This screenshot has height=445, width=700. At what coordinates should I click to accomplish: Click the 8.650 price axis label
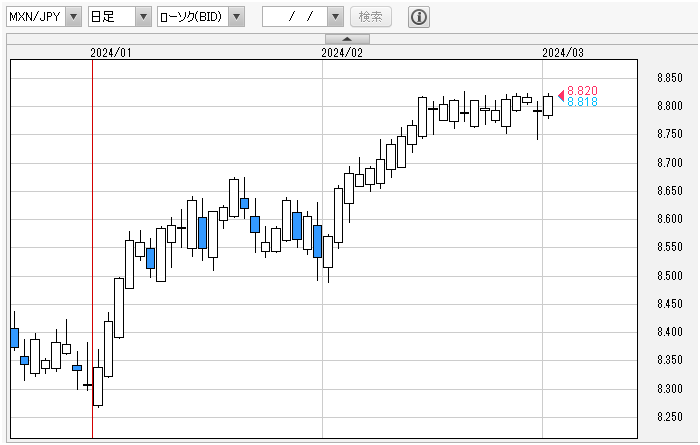(x=670, y=191)
